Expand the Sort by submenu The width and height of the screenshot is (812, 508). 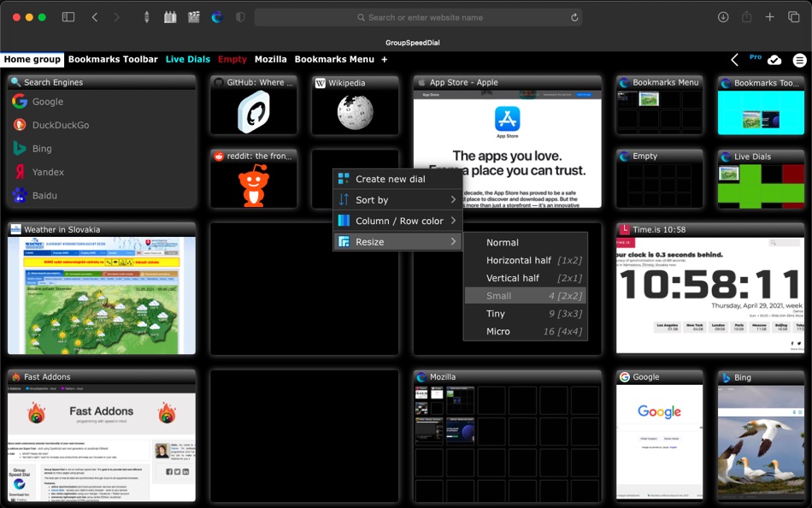397,199
